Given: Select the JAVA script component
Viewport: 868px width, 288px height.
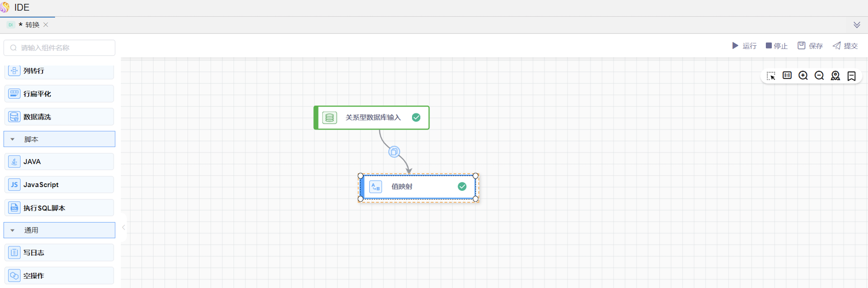Looking at the screenshot, I should click(59, 161).
